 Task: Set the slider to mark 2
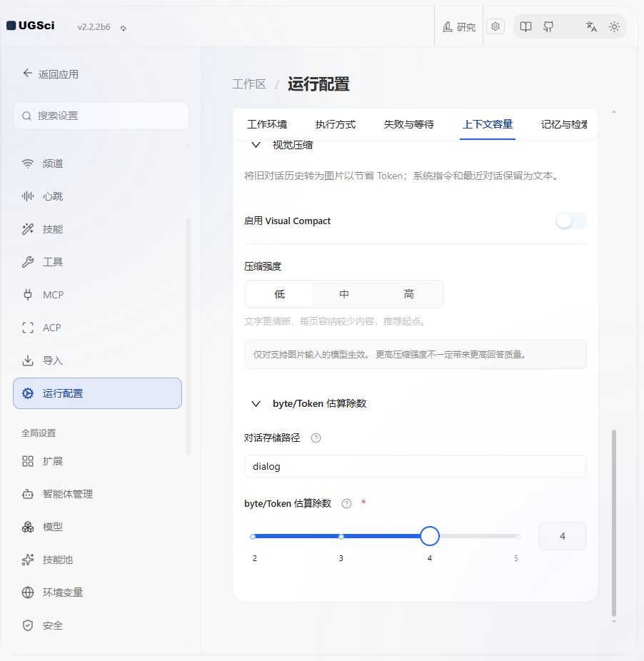[x=253, y=537]
